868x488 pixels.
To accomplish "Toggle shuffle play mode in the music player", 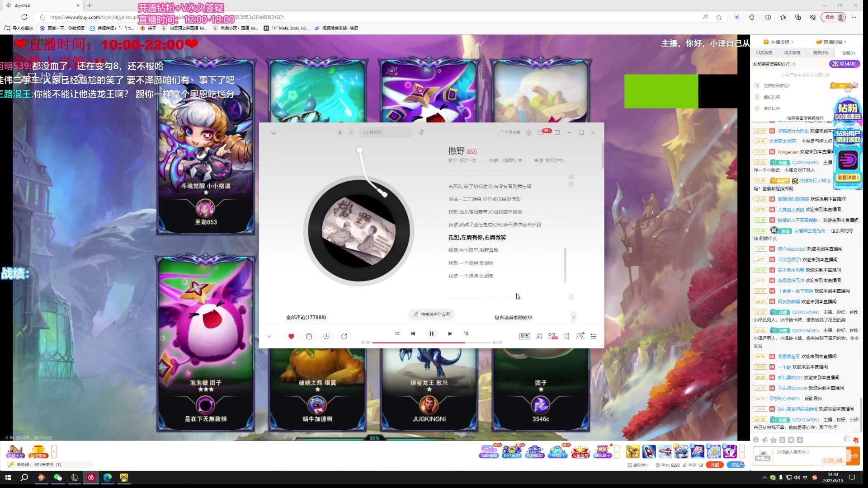I will coord(397,333).
